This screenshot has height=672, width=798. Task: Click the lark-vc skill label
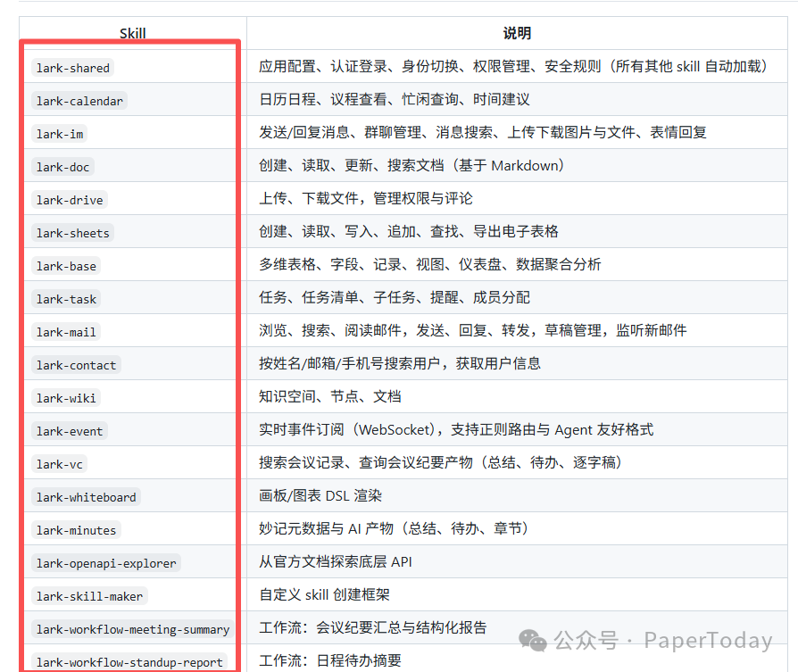pos(59,464)
